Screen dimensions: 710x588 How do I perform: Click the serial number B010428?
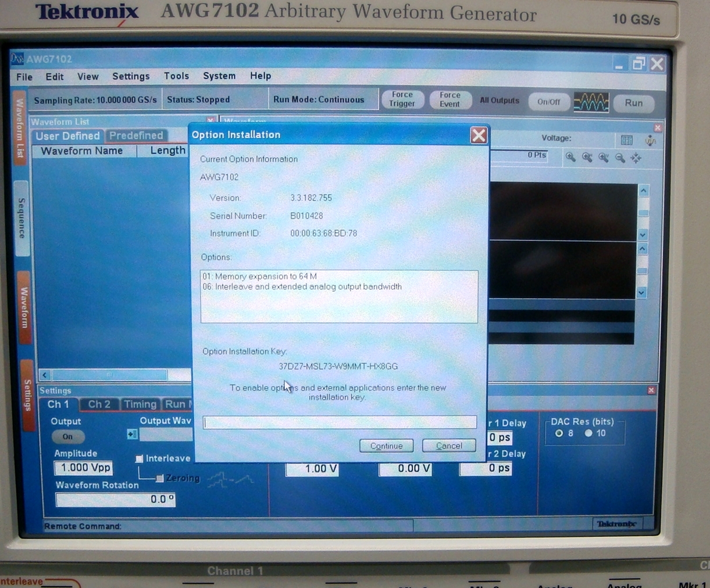click(x=306, y=216)
